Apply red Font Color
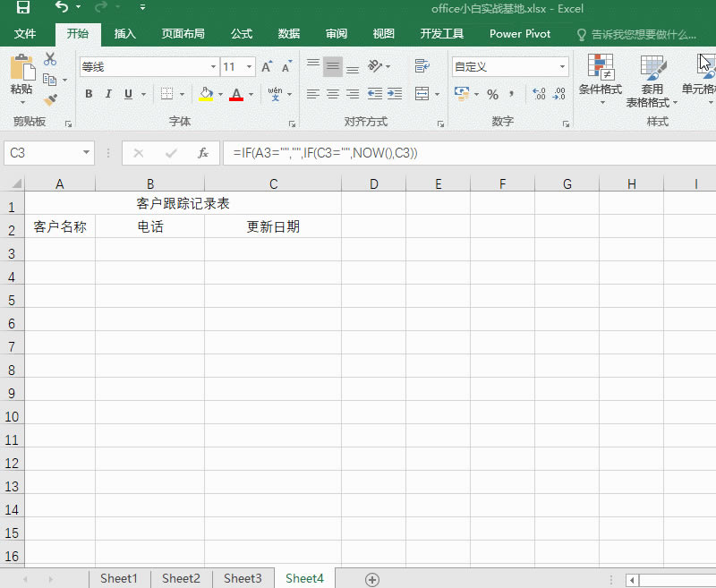This screenshot has width=716, height=588. pos(234,93)
